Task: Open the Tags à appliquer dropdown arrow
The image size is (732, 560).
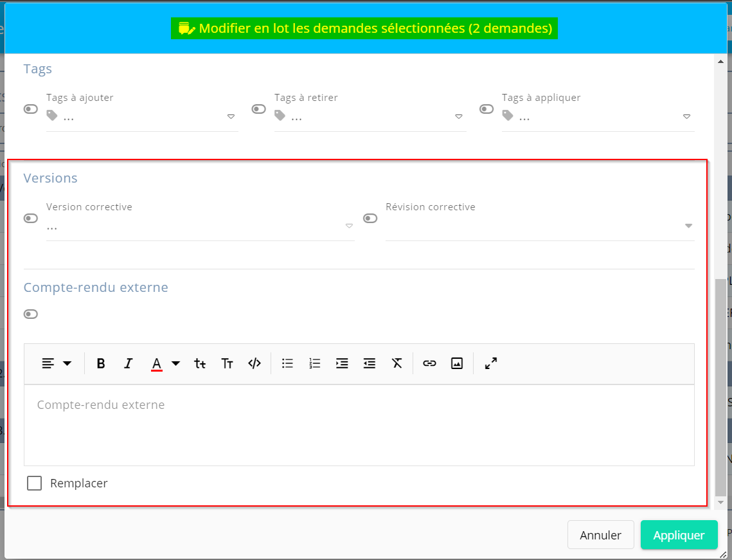Action: (686, 117)
